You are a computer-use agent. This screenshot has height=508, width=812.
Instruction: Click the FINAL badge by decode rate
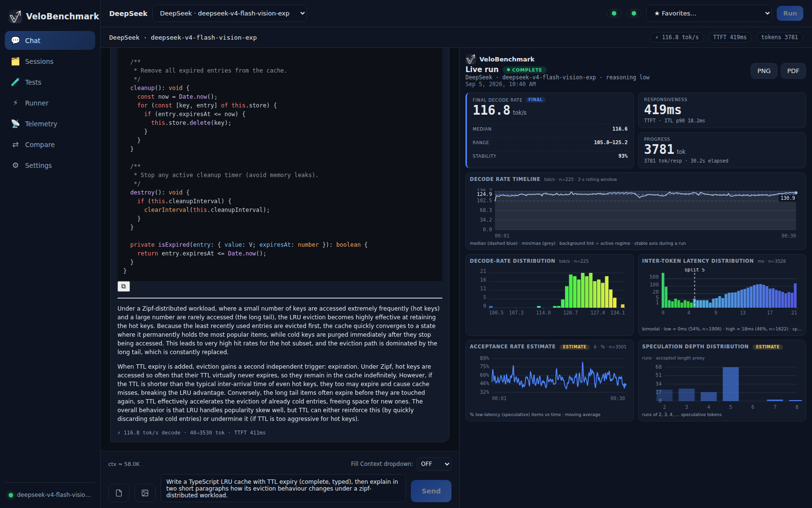point(536,100)
